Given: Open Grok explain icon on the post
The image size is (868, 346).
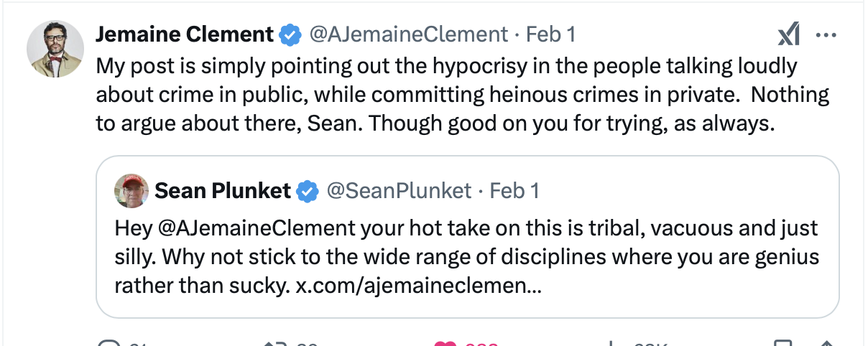Looking at the screenshot, I should coord(788,34).
